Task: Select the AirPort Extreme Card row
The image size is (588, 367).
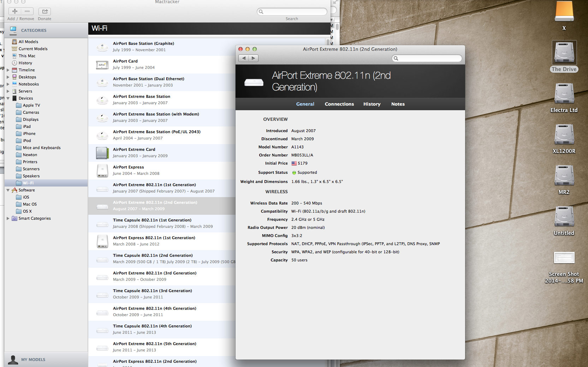Action: pos(162,153)
